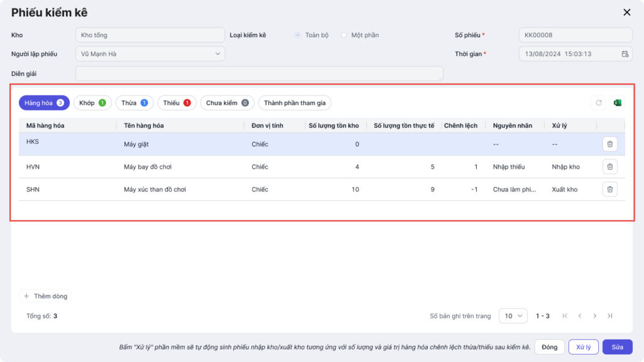Image resolution: width=644 pixels, height=362 pixels.
Task: Go to the next page arrow
Action: [x=595, y=316]
